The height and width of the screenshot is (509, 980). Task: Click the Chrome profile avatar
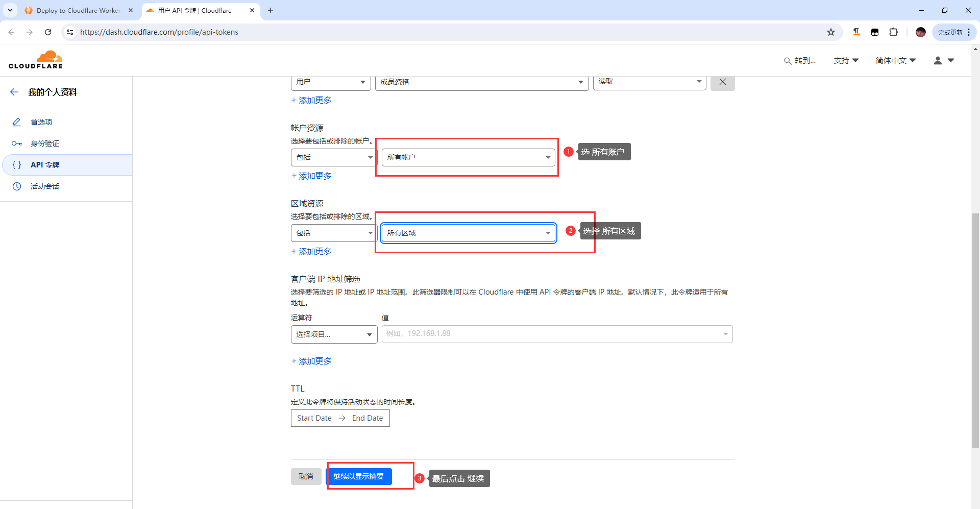coord(921,32)
